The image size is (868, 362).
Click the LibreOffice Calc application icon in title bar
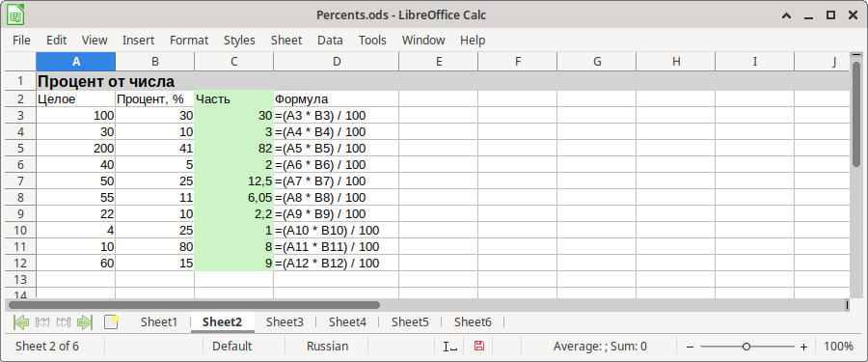click(x=14, y=15)
